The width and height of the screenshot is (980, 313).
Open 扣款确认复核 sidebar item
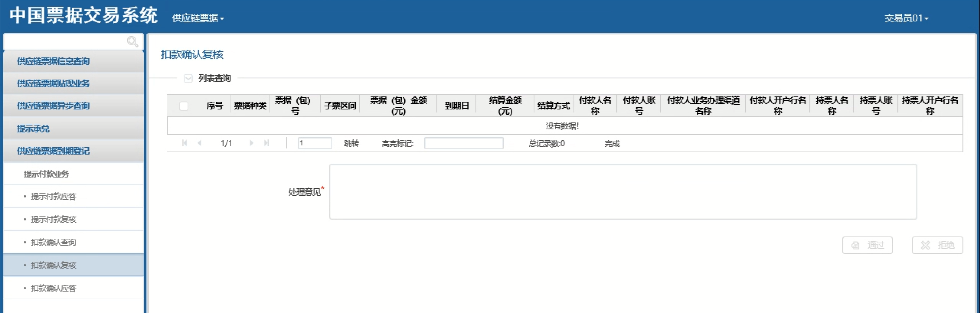click(x=73, y=265)
